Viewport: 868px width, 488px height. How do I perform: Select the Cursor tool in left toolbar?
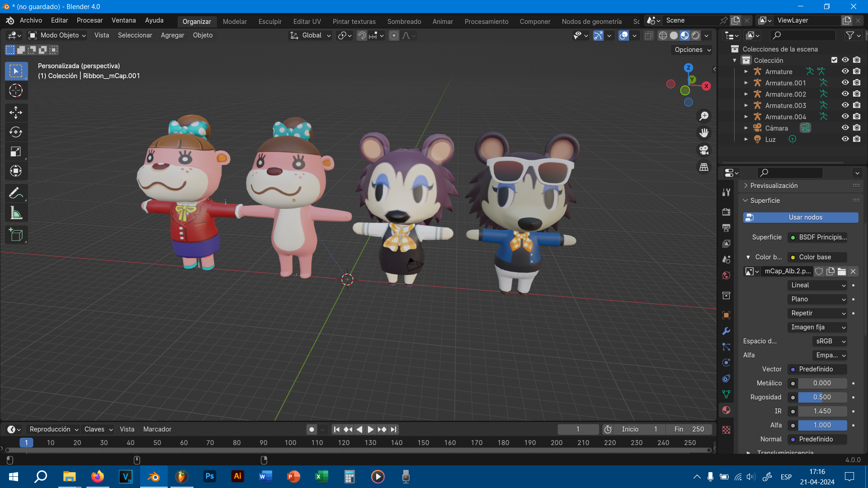tap(16, 90)
